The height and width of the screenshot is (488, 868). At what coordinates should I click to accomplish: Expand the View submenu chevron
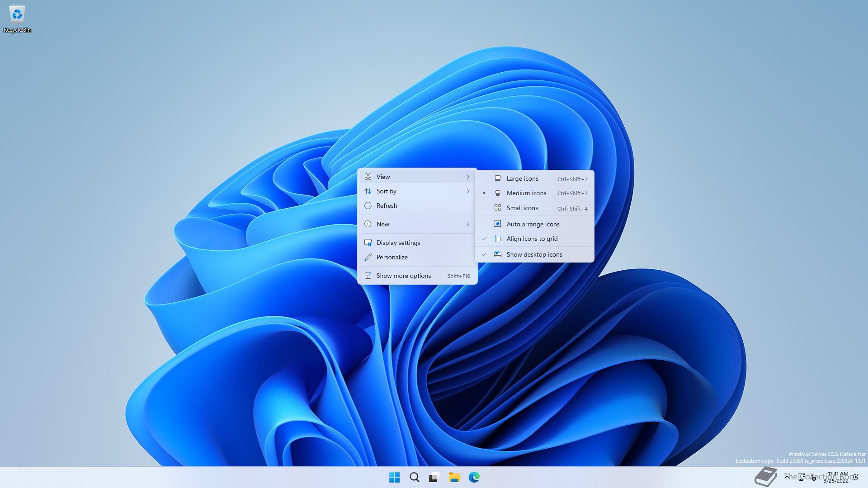point(468,177)
